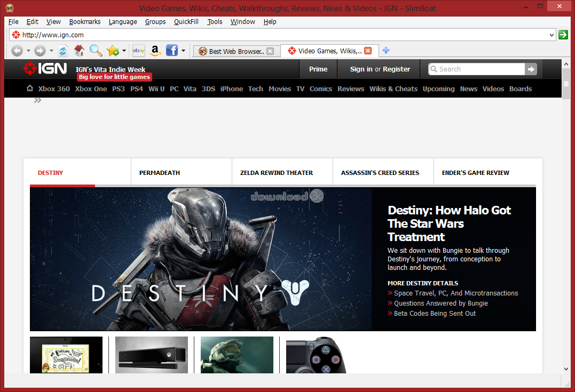Go to the home page icon

(79, 51)
